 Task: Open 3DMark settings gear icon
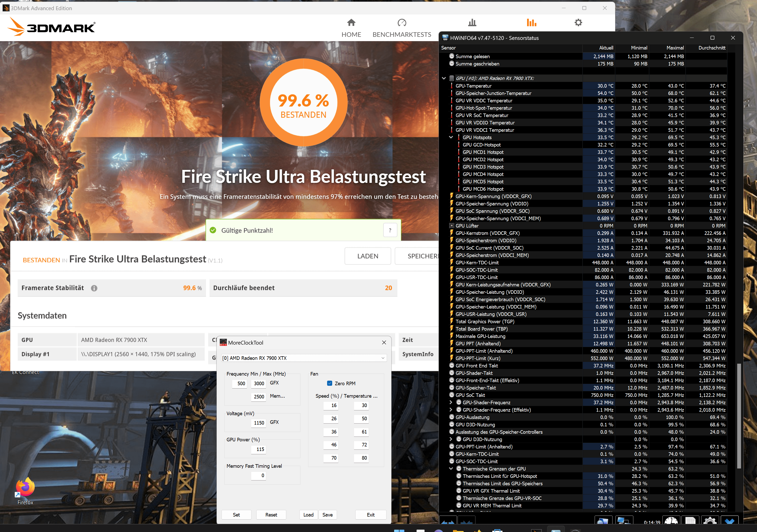[578, 23]
